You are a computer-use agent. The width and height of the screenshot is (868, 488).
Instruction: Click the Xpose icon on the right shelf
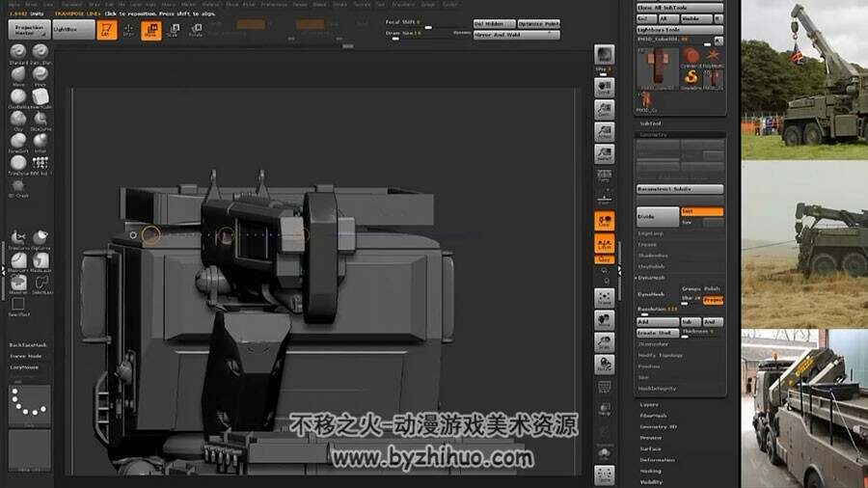point(604,475)
